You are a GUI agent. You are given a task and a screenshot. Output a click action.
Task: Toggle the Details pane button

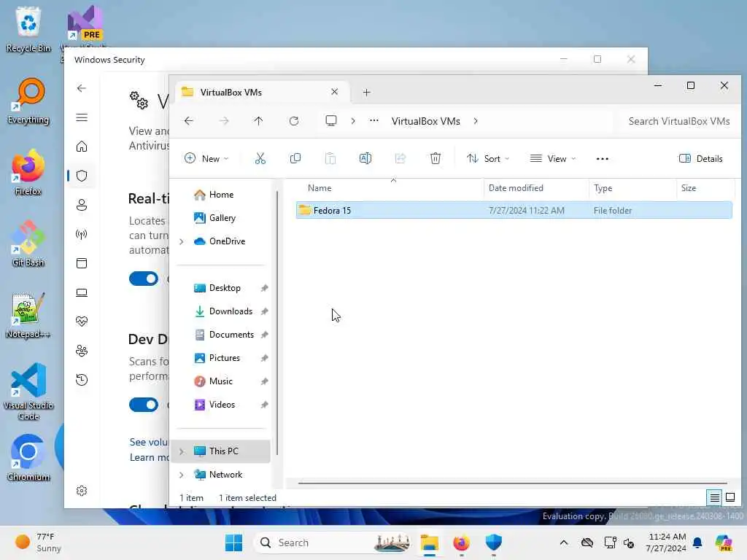[x=700, y=158]
